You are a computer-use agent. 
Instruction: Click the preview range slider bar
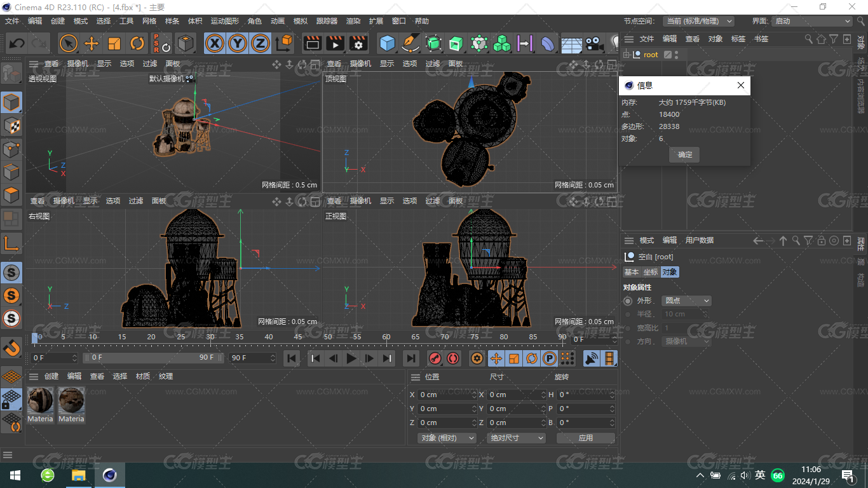click(153, 358)
